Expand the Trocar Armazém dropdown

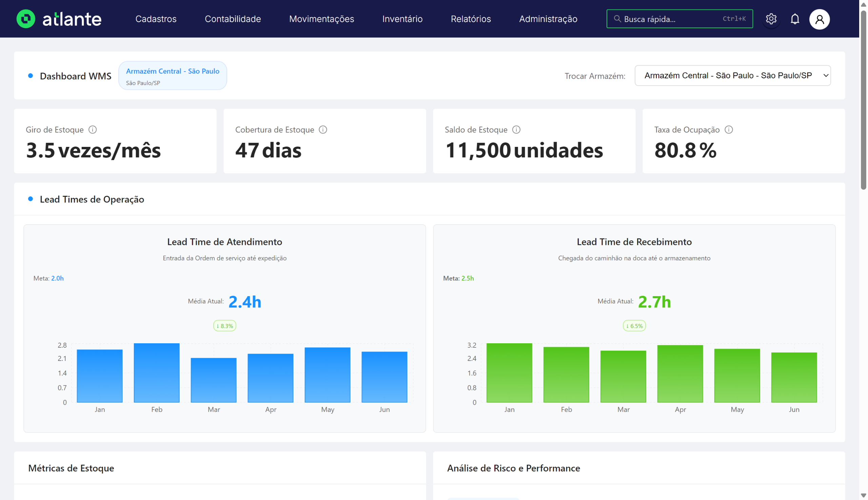coord(732,76)
